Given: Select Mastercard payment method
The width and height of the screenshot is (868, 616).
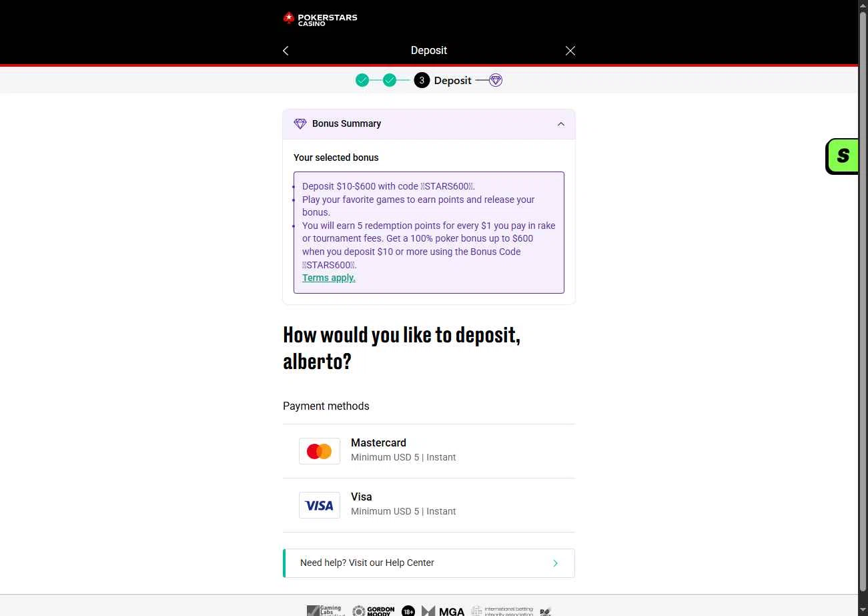Looking at the screenshot, I should [429, 451].
